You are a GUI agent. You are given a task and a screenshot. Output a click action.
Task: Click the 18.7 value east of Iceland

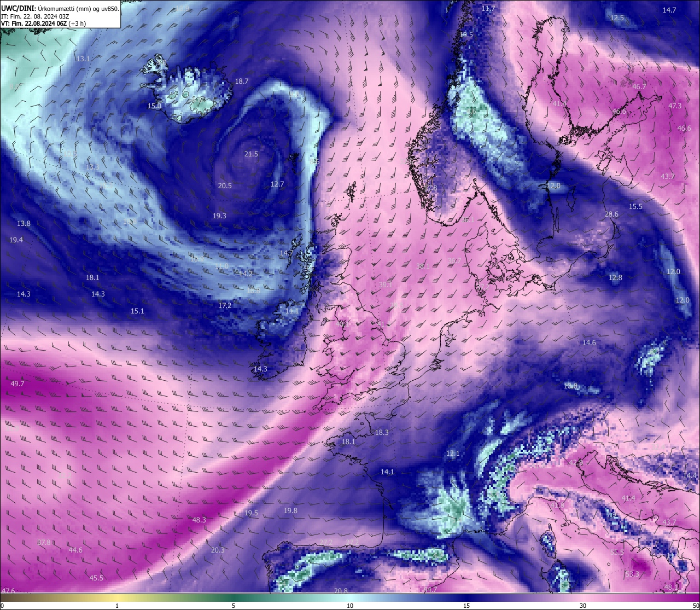coord(242,82)
